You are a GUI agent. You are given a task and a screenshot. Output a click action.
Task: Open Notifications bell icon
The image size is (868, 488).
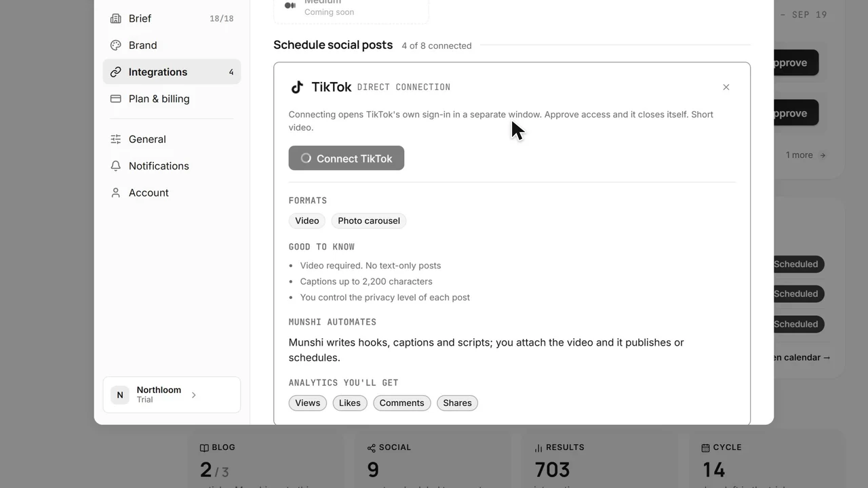(x=116, y=166)
